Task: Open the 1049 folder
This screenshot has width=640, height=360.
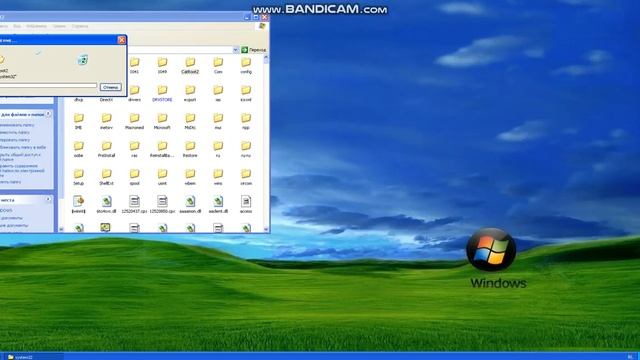Action: coord(162,65)
